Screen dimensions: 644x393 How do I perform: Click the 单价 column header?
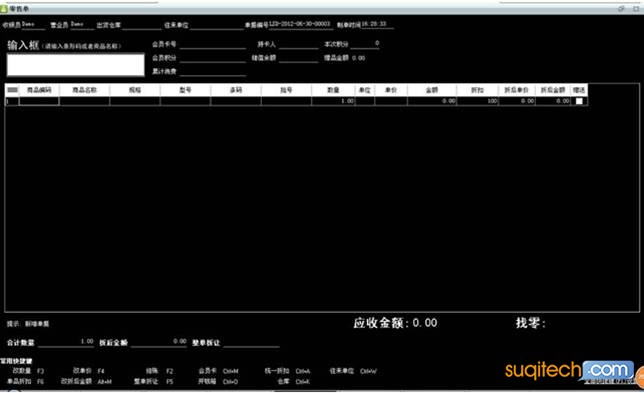pyautogui.click(x=391, y=90)
